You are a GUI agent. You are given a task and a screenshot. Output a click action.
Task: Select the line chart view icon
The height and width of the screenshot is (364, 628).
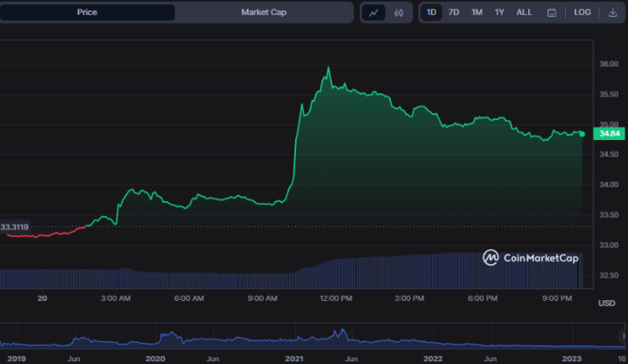tap(374, 13)
